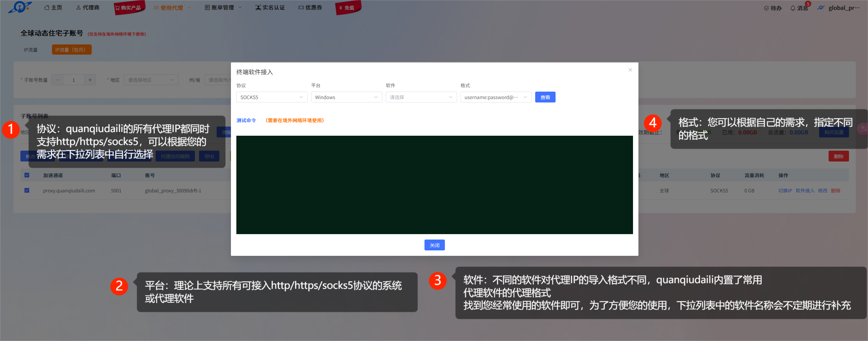
Task: Click the 实名认证 verification icon
Action: click(257, 7)
